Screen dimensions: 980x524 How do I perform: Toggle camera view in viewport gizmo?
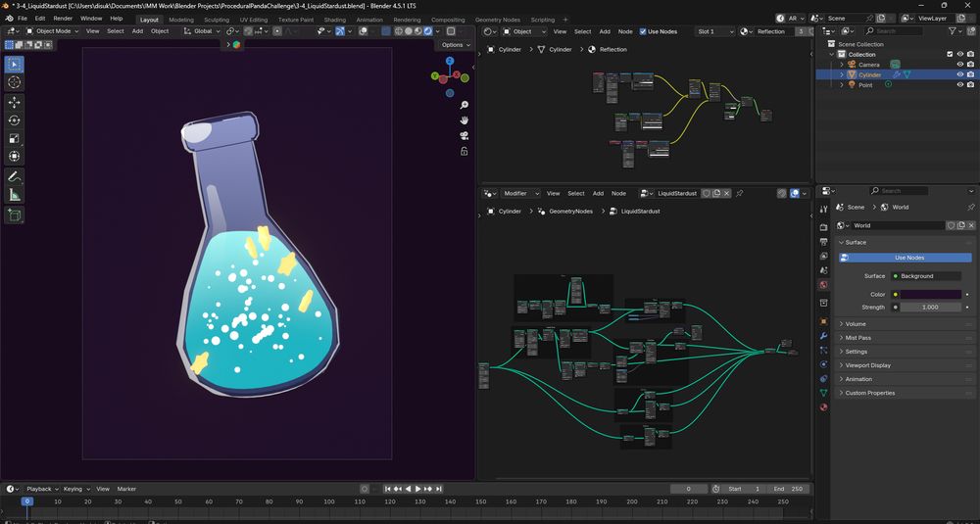pos(464,136)
